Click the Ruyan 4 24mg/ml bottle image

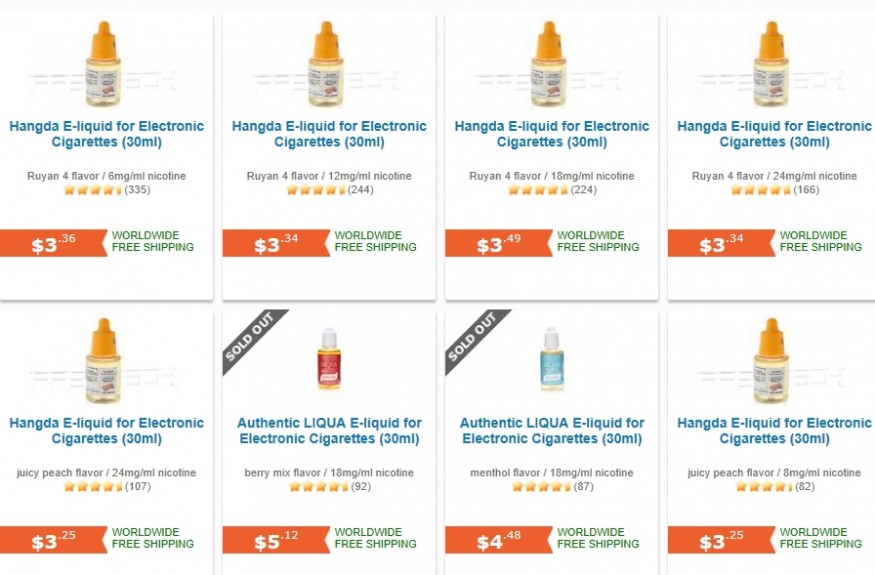coord(771,65)
